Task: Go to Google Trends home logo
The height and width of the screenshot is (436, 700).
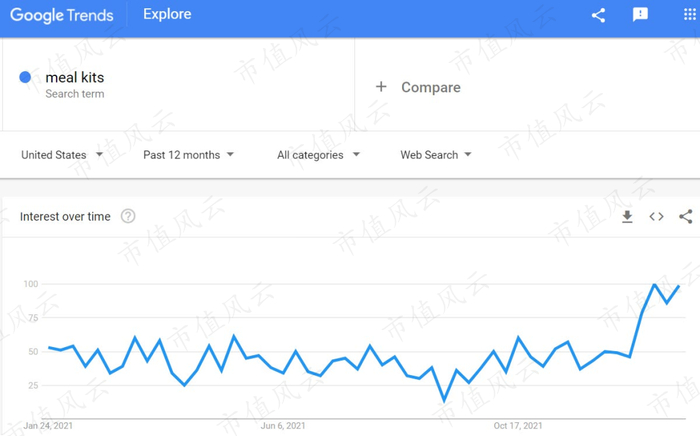Action: (x=62, y=15)
